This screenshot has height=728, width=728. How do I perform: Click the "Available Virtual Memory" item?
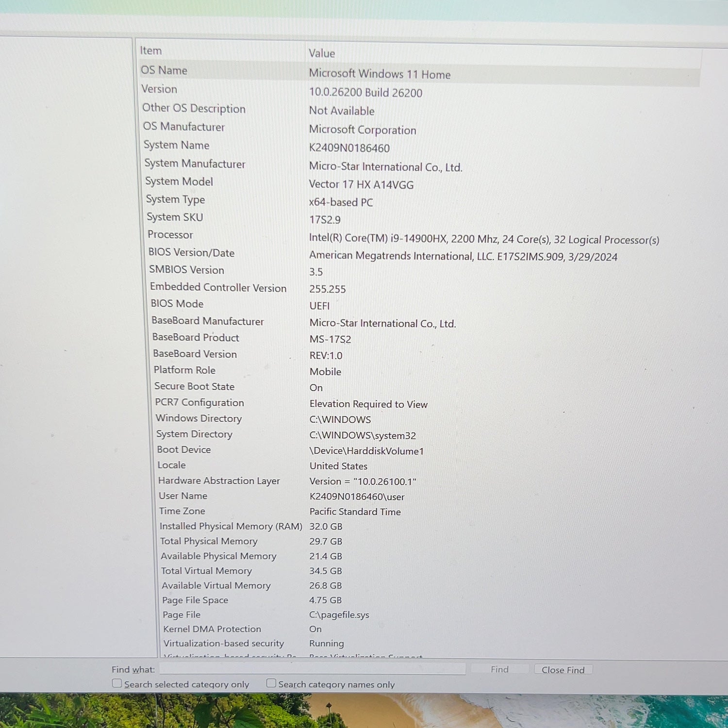point(216,585)
